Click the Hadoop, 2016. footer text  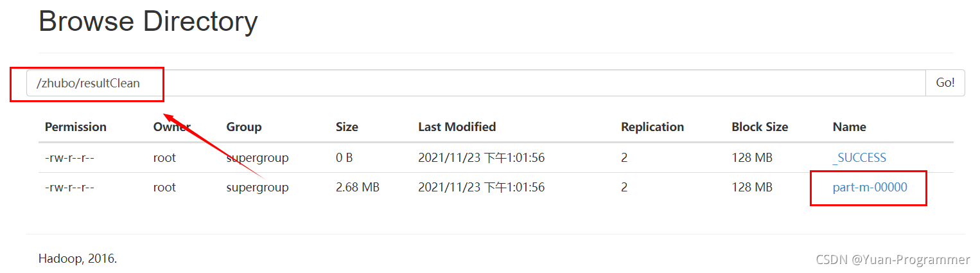tap(78, 260)
